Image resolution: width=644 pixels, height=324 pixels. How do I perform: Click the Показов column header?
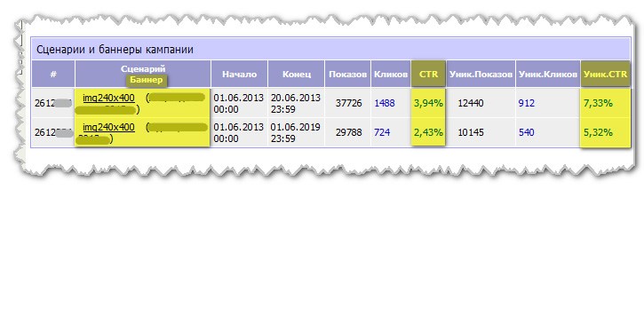coord(348,75)
